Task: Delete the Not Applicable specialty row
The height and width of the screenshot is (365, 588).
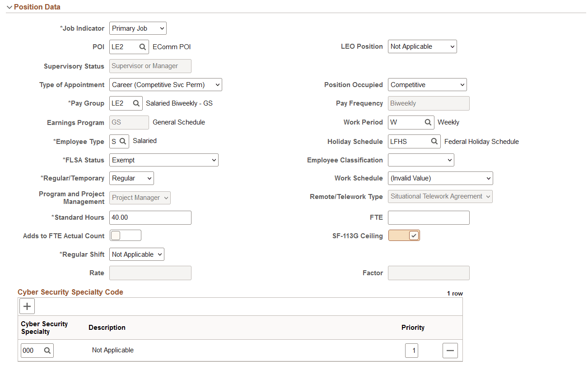Action: pos(450,351)
